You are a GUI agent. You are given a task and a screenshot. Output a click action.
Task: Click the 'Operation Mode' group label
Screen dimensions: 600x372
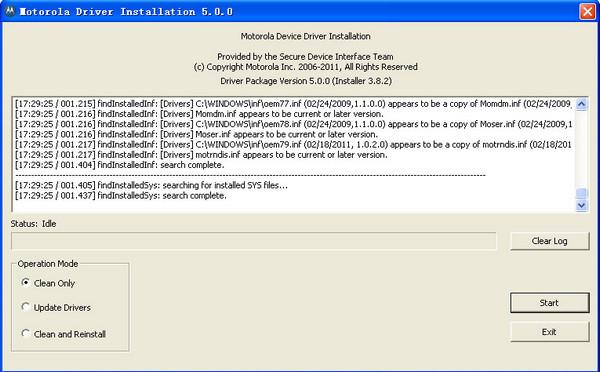48,264
